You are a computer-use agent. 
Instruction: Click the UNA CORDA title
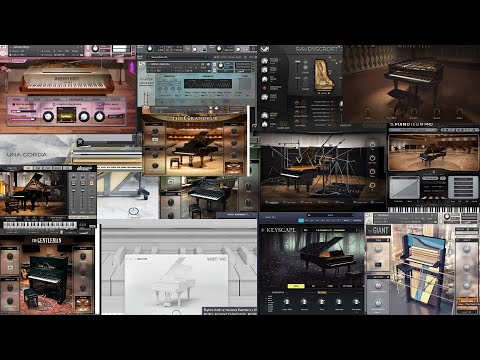[27, 155]
